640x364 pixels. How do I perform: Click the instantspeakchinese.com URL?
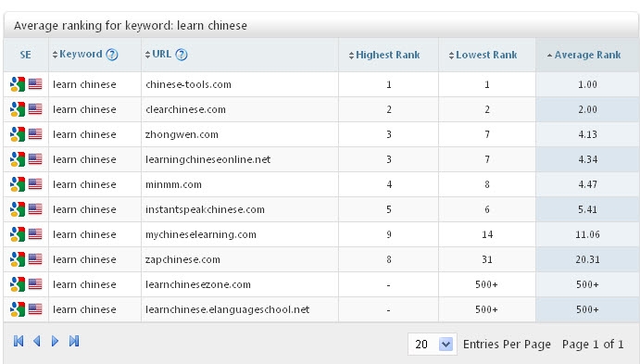click(x=205, y=209)
